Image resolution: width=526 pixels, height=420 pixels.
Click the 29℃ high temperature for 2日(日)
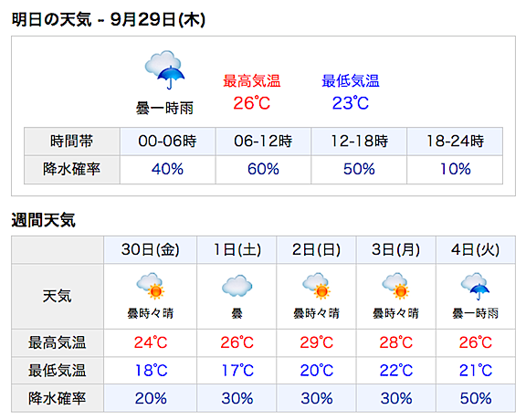316,342
